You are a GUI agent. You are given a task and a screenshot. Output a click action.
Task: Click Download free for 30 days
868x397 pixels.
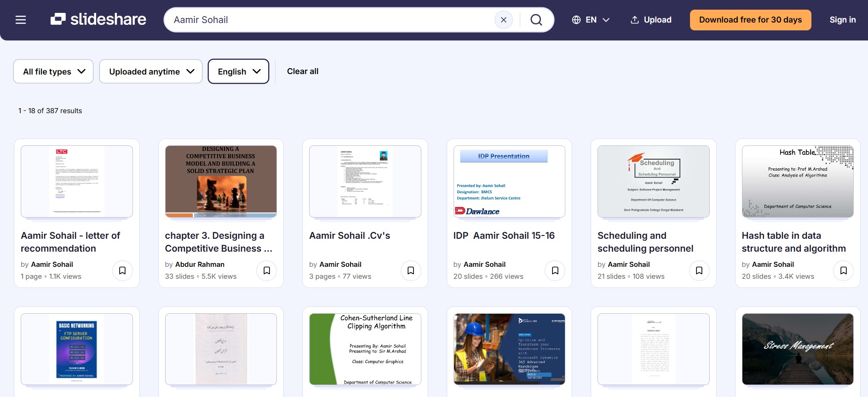pyautogui.click(x=750, y=20)
